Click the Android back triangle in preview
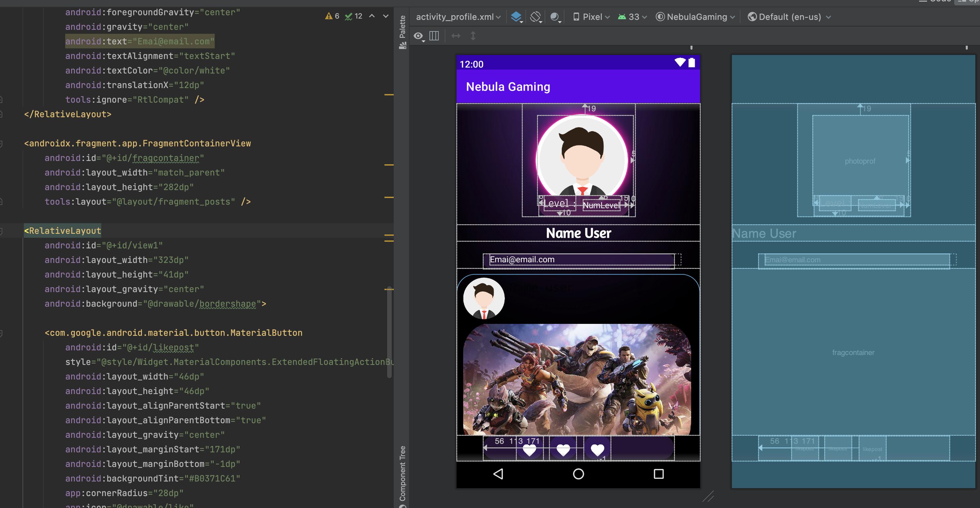 [x=498, y=474]
